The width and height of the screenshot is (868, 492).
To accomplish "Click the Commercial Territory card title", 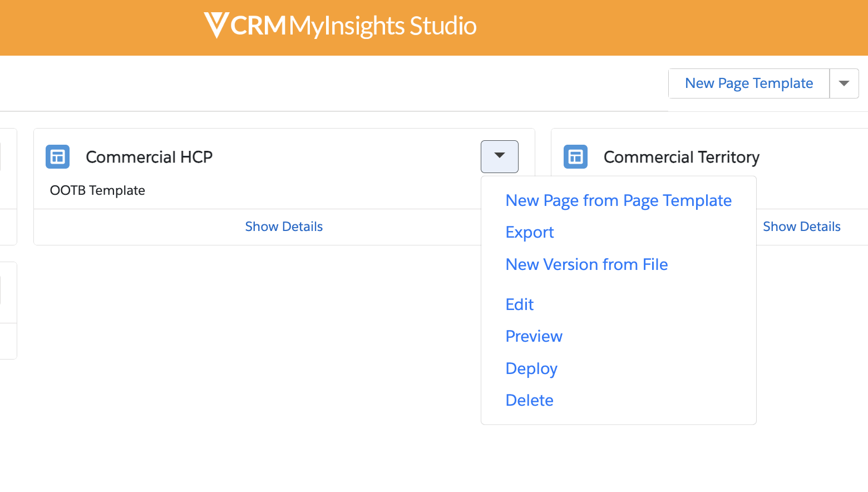I will coord(681,157).
